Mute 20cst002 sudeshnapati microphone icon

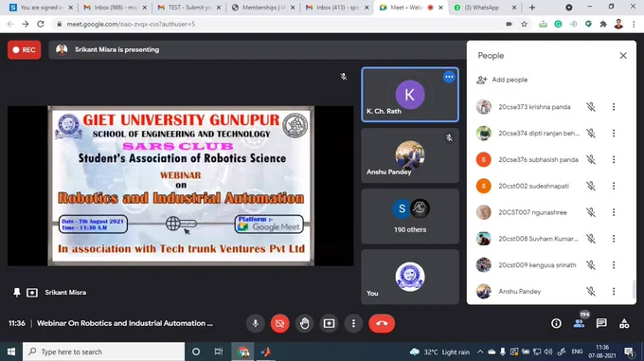click(591, 186)
